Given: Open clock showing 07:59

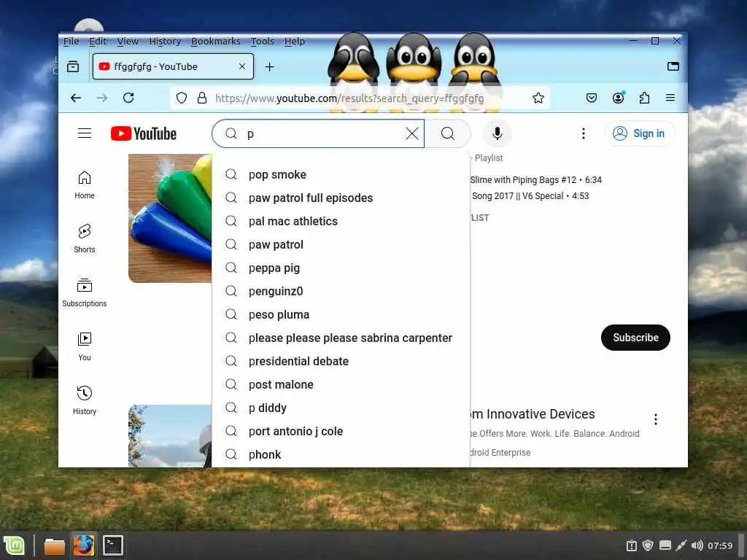Looking at the screenshot, I should coord(720,545).
